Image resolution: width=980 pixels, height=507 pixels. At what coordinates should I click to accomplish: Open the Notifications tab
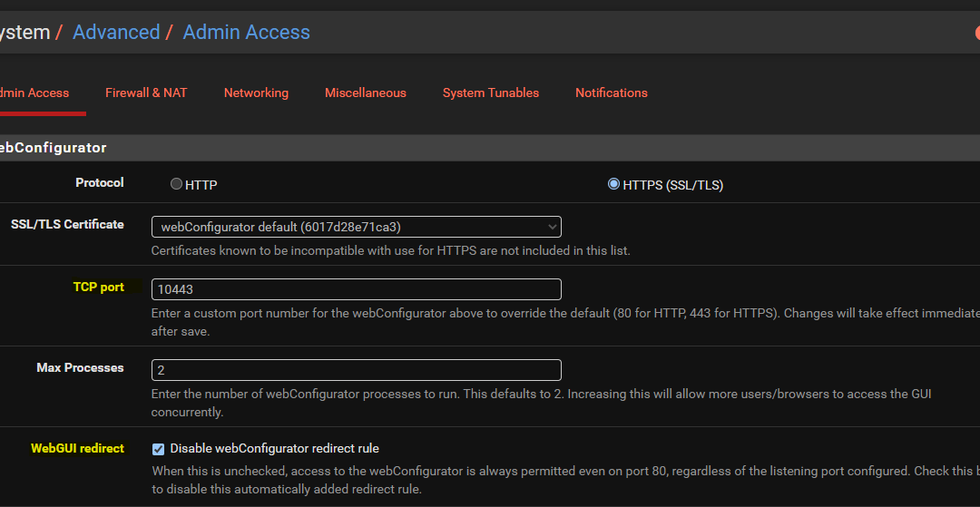[612, 93]
